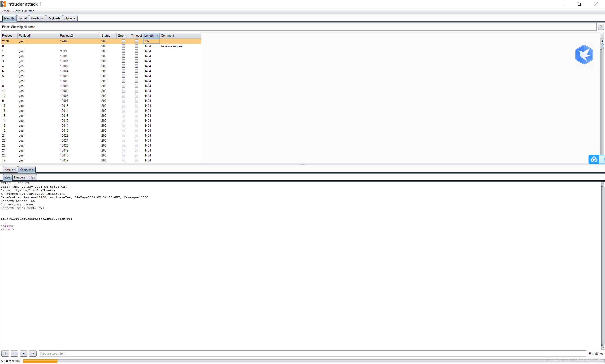Toggle Timeout checkbox for request 2470
This screenshot has width=605, height=364.
[137, 41]
